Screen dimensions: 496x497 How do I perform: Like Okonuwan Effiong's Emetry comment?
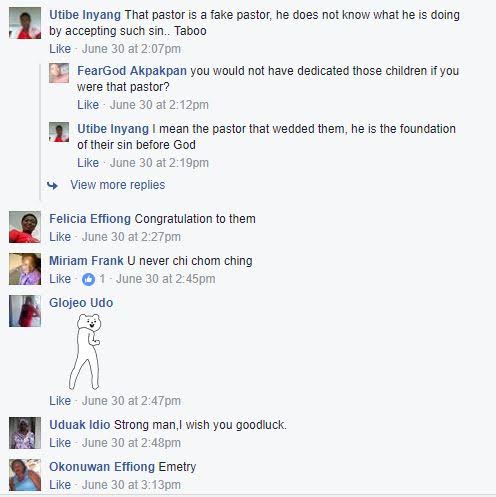(60, 485)
